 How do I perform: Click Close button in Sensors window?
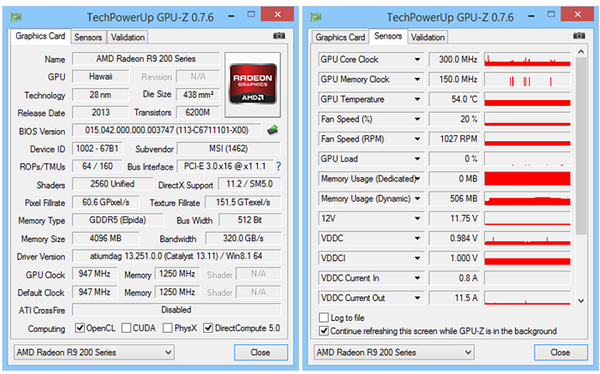tap(561, 352)
